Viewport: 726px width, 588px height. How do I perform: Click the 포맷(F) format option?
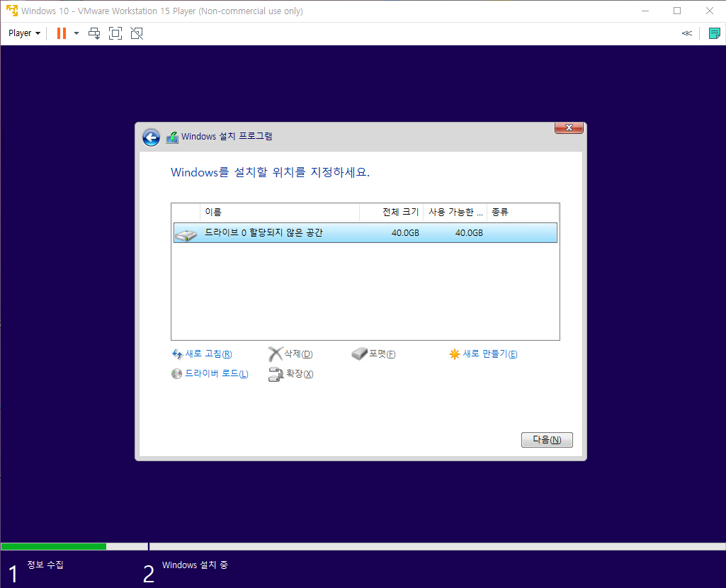click(382, 354)
